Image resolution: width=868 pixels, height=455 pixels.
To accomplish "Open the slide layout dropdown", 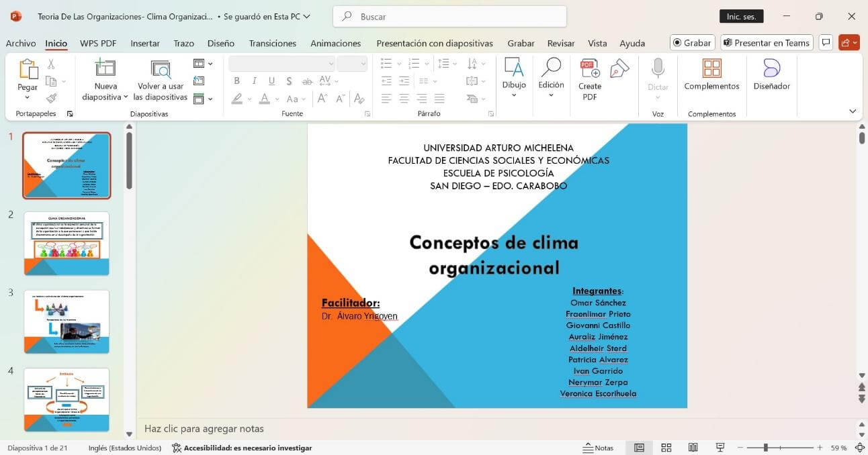I will [203, 64].
